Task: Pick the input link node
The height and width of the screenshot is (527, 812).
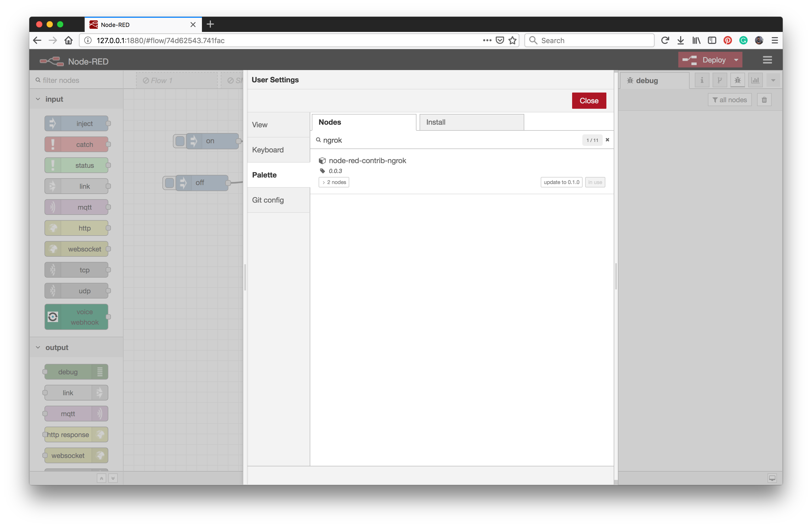Action: (76, 186)
